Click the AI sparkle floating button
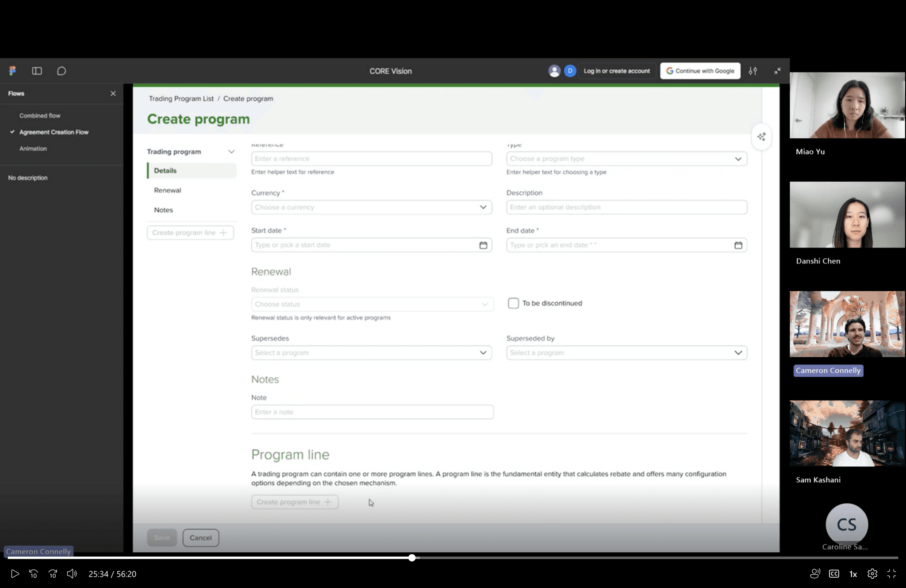 coord(761,137)
